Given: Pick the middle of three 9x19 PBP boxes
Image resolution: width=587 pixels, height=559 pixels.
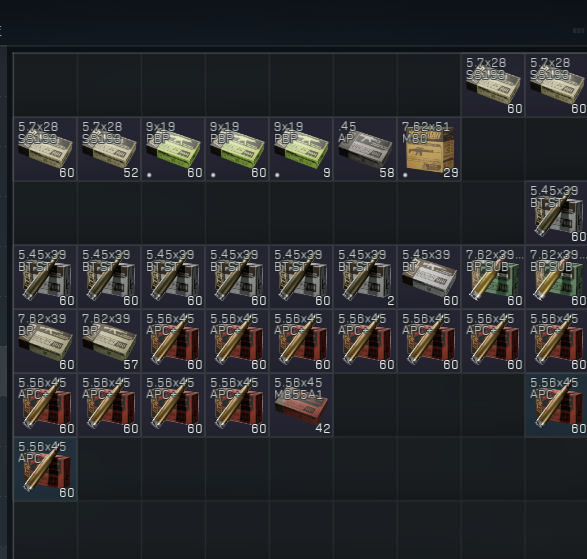Looking at the screenshot, I should (237, 149).
